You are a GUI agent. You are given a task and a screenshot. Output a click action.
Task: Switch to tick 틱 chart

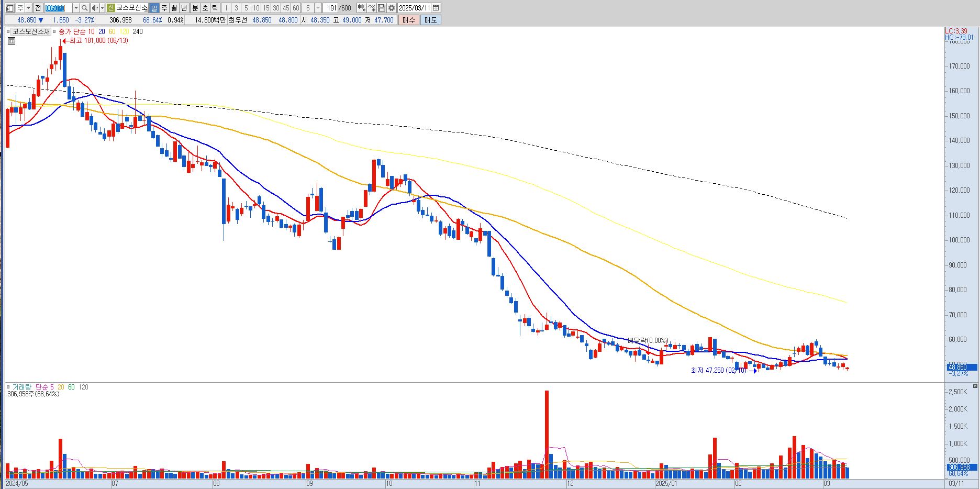pos(215,8)
